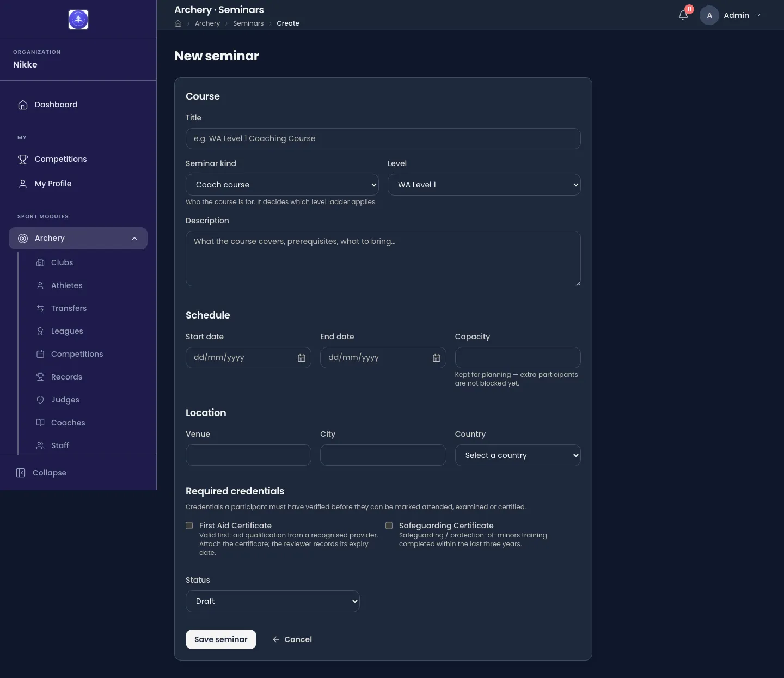Screen dimensions: 784x678
Task: Focus the Description text area
Action: [383, 259]
